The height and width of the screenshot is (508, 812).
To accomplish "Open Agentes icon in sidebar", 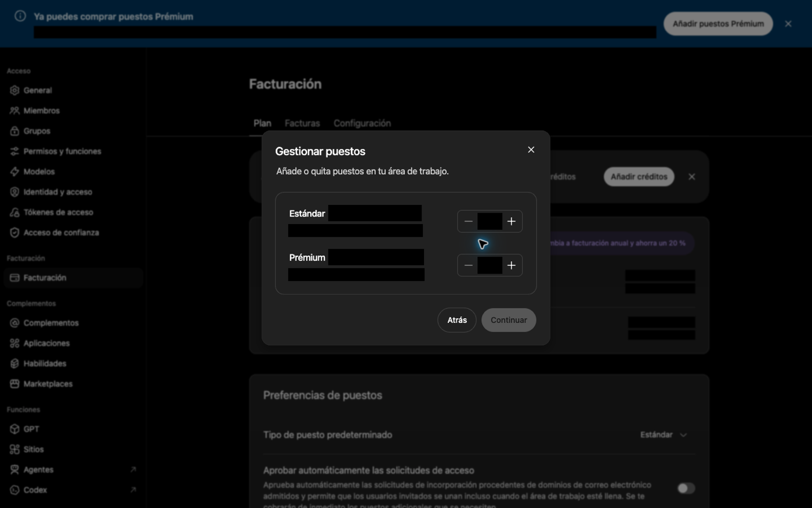I will pyautogui.click(x=14, y=470).
